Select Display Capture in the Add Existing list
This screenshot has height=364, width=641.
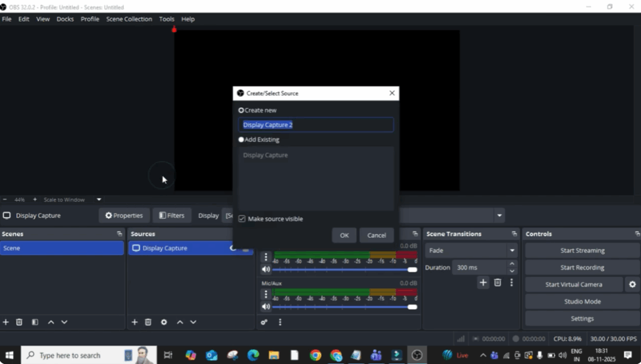pyautogui.click(x=265, y=154)
